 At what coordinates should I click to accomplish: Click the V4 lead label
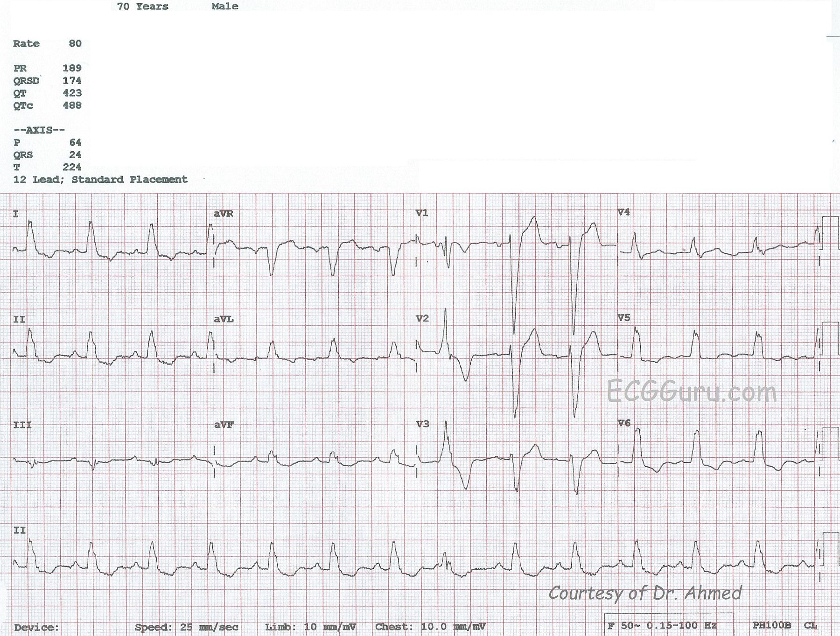pos(623,212)
